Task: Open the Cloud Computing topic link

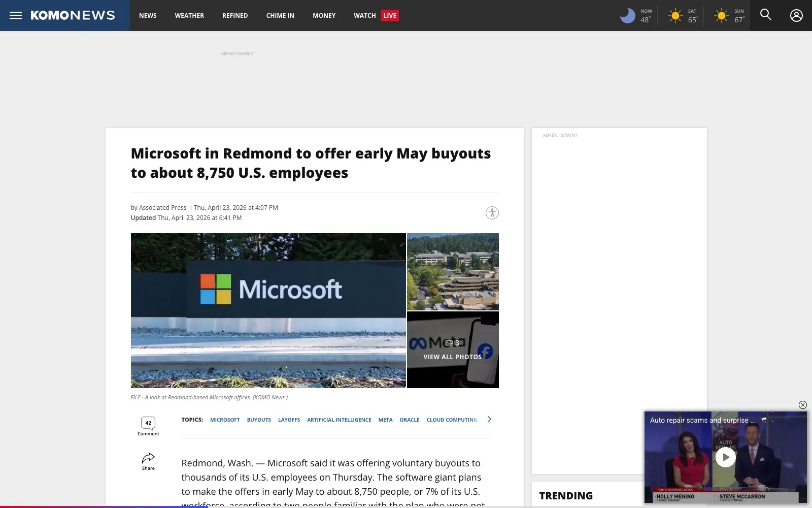Action: 452,420
